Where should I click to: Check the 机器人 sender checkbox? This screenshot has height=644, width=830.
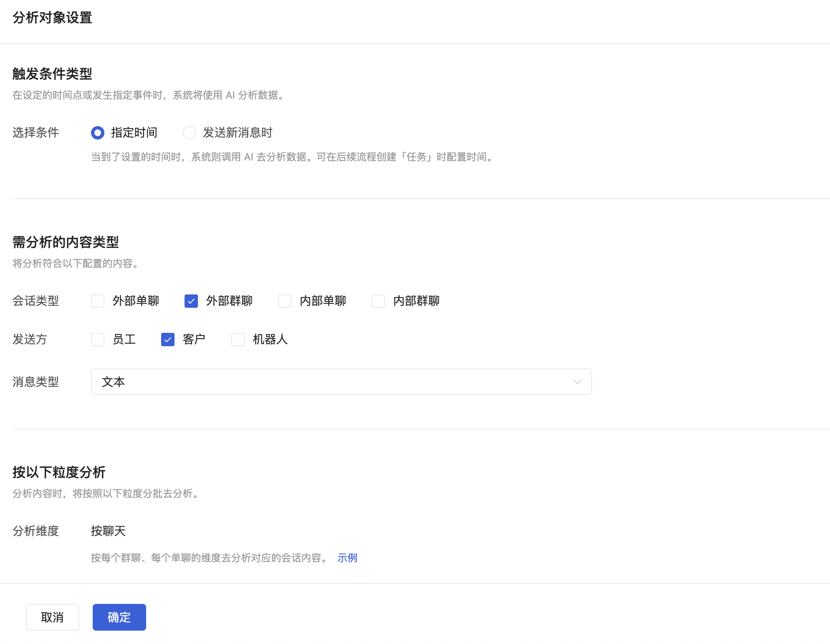coord(238,340)
